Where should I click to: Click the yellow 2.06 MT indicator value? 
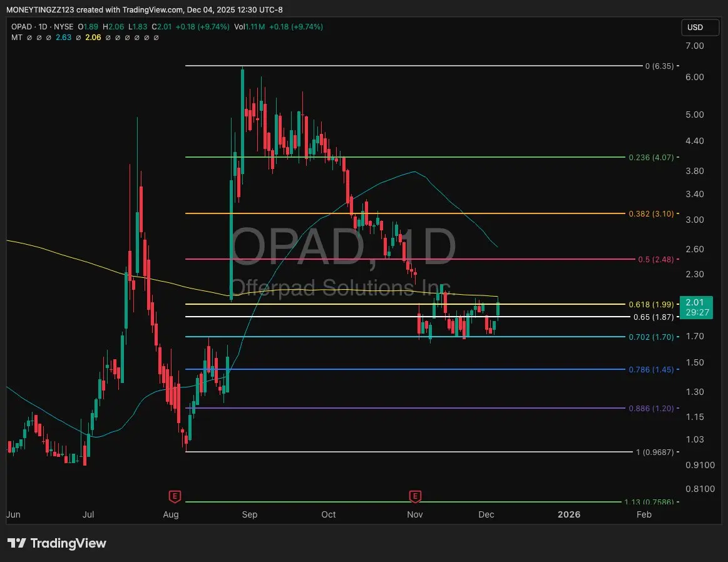pos(93,38)
